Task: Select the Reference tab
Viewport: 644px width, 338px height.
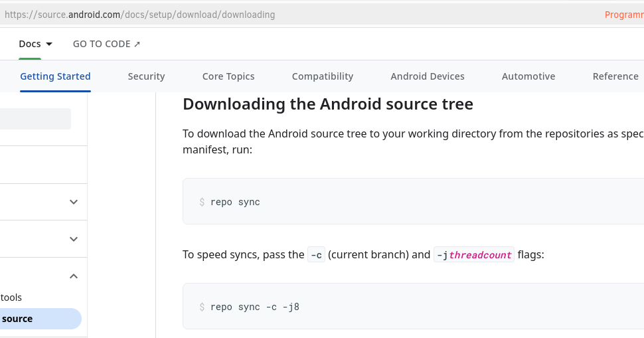Action: [x=615, y=76]
